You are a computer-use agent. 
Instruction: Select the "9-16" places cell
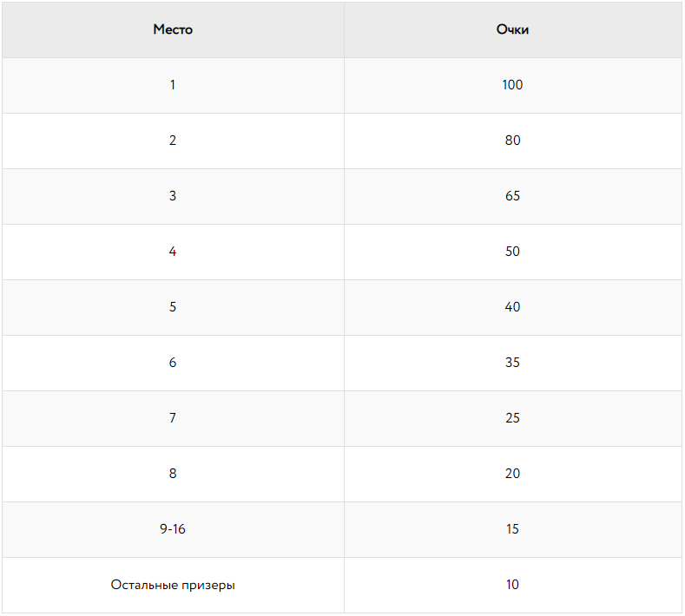pyautogui.click(x=173, y=529)
